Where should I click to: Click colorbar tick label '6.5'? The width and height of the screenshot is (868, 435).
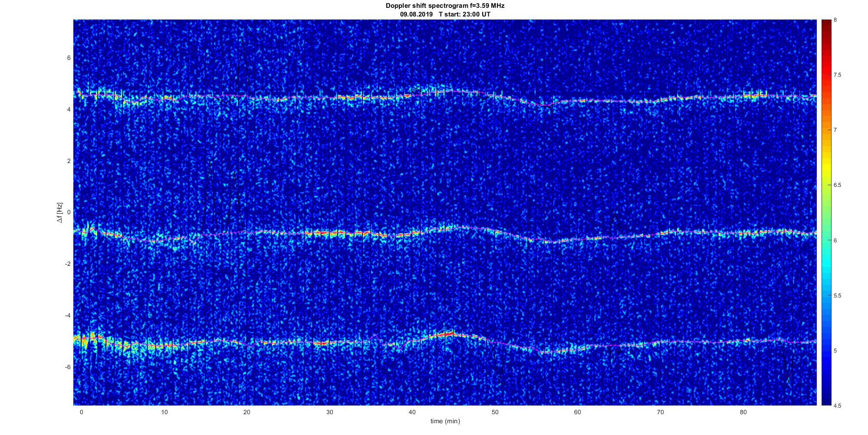tap(838, 185)
